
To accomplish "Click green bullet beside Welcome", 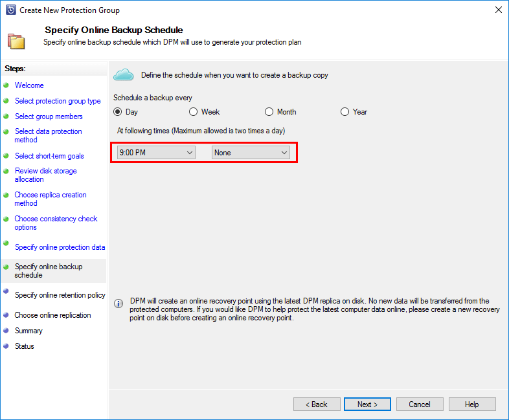I will click(x=6, y=85).
